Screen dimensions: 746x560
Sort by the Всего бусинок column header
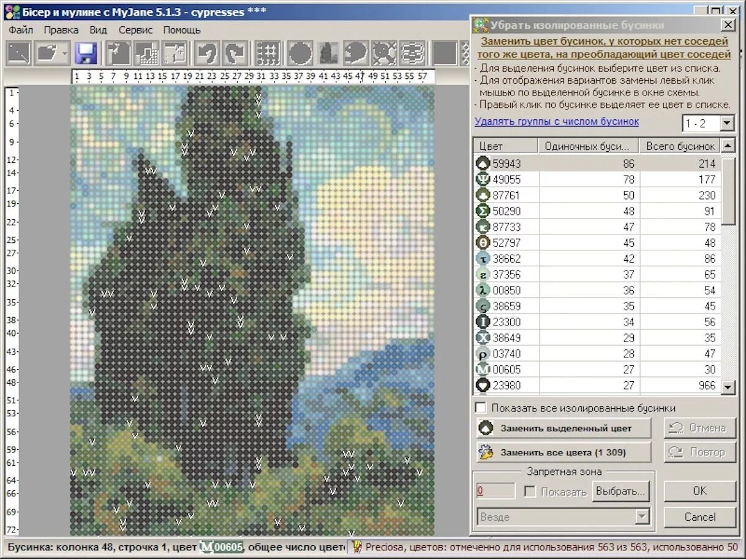point(679,146)
